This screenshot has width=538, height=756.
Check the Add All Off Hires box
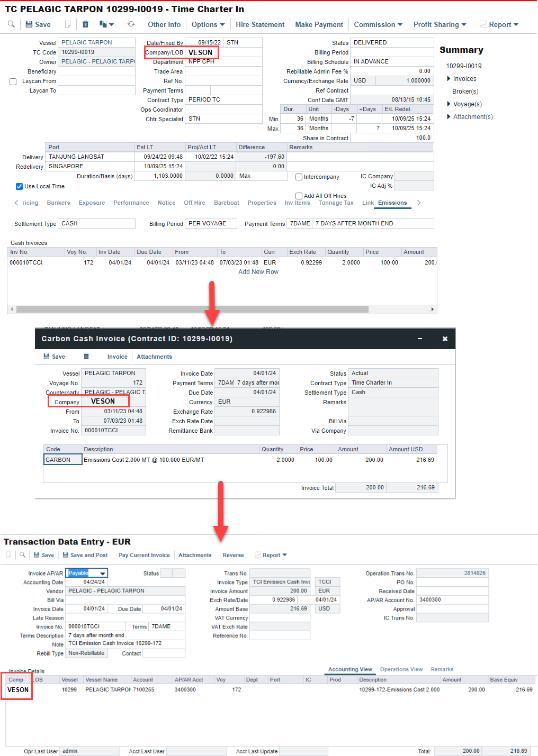coord(299,196)
